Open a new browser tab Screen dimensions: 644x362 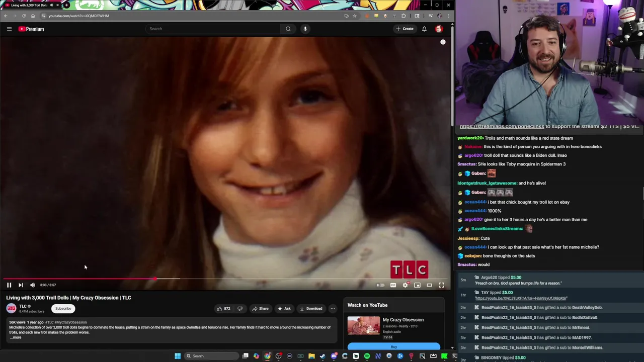pos(66,5)
